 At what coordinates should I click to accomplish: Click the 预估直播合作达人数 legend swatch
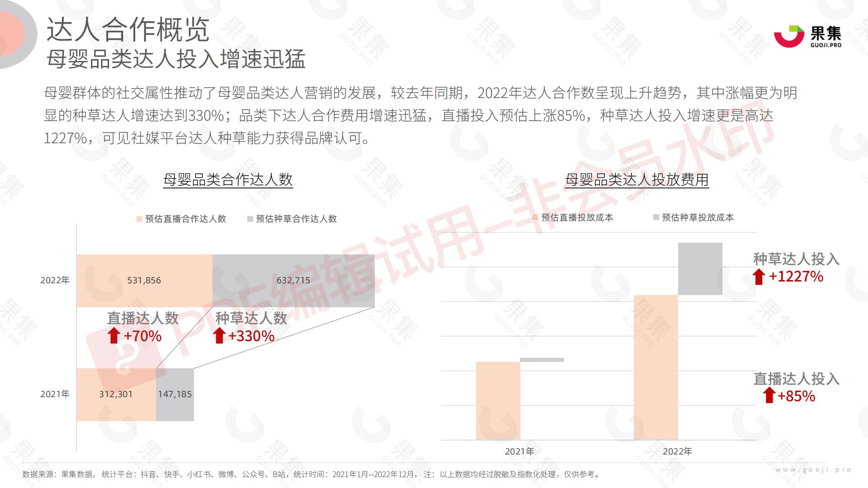pyautogui.click(x=139, y=219)
